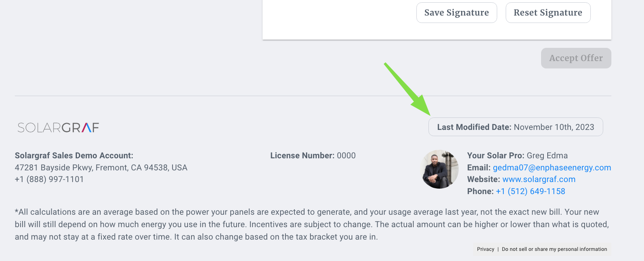The width and height of the screenshot is (644, 261).
Task: Click the 'Last Modified Date' label
Action: (474, 127)
